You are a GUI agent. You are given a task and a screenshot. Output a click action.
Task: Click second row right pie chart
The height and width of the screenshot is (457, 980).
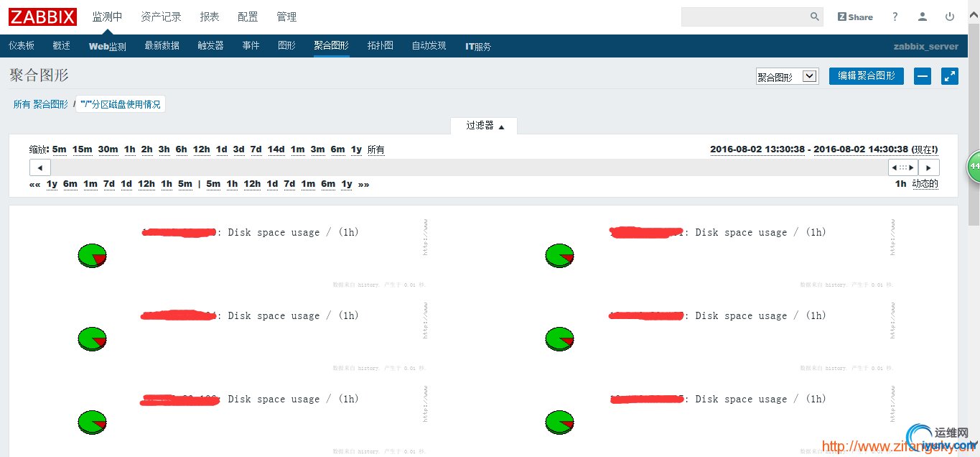pyautogui.click(x=560, y=339)
